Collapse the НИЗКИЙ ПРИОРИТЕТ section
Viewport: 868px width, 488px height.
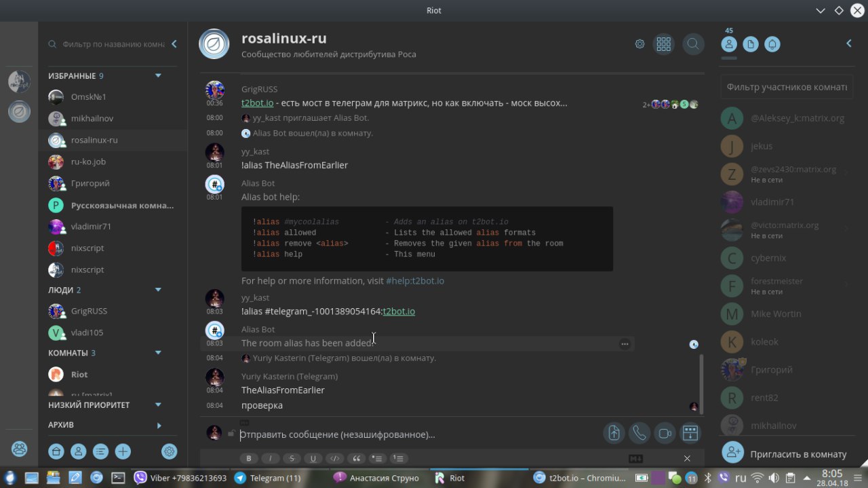pyautogui.click(x=158, y=405)
